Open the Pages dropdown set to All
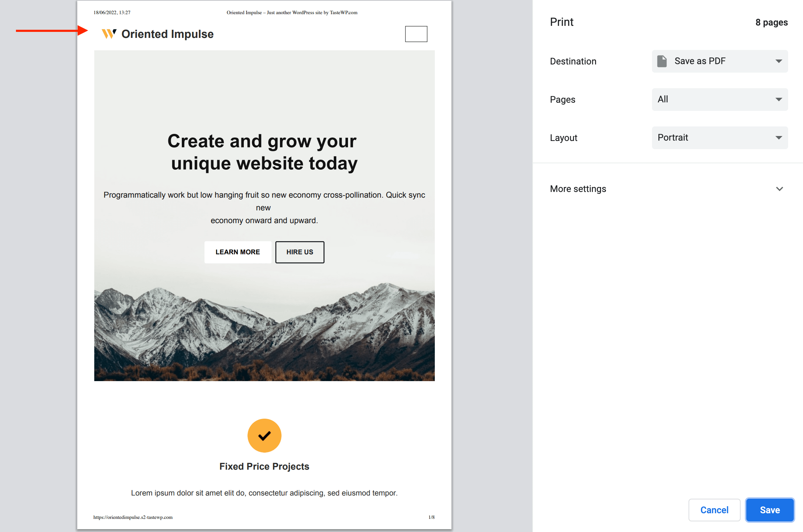The height and width of the screenshot is (532, 803). click(719, 100)
